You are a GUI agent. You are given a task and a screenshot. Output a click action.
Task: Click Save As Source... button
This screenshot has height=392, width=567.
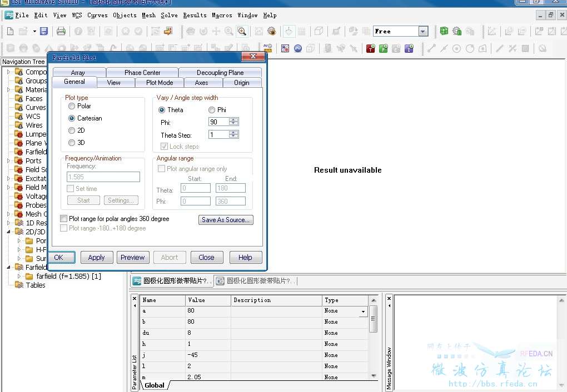pos(226,220)
